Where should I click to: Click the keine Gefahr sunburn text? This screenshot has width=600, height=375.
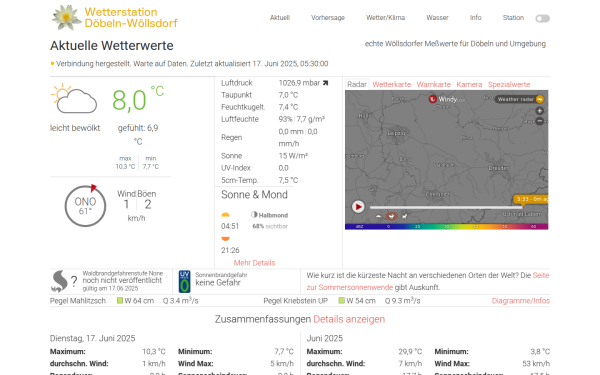tap(218, 283)
